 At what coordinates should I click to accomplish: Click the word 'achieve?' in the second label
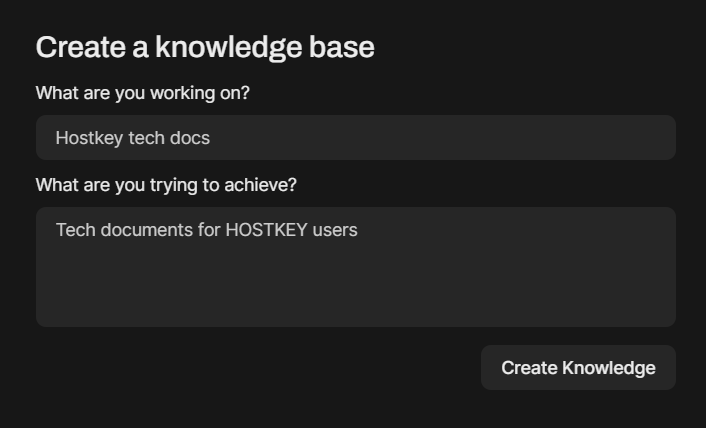[264, 185]
